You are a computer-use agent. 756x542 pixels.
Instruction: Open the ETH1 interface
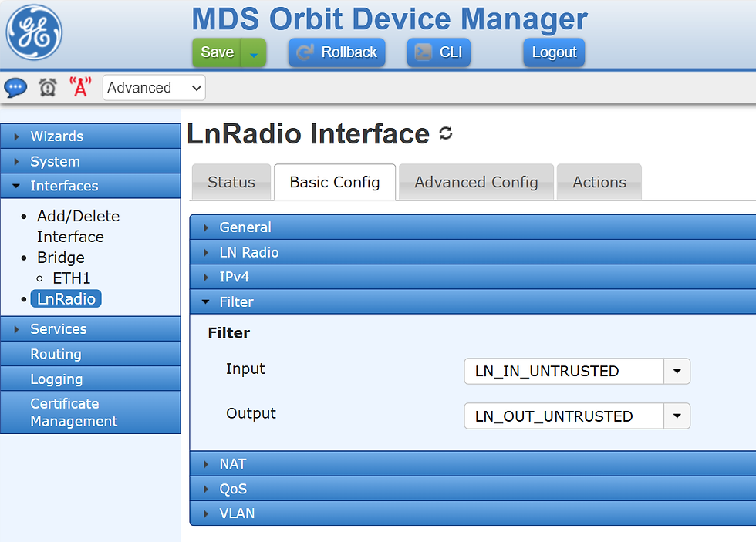(x=71, y=278)
